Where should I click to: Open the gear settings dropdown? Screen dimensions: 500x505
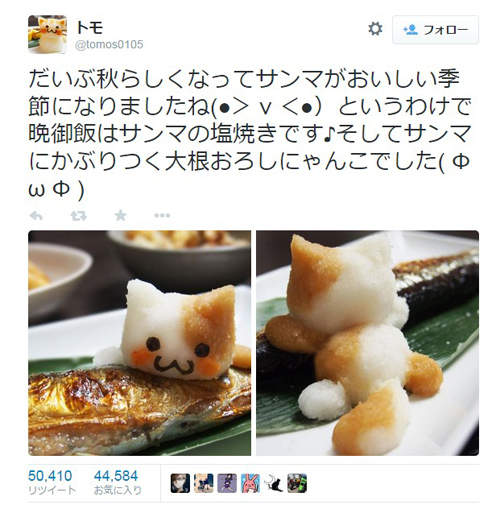pos(375,29)
